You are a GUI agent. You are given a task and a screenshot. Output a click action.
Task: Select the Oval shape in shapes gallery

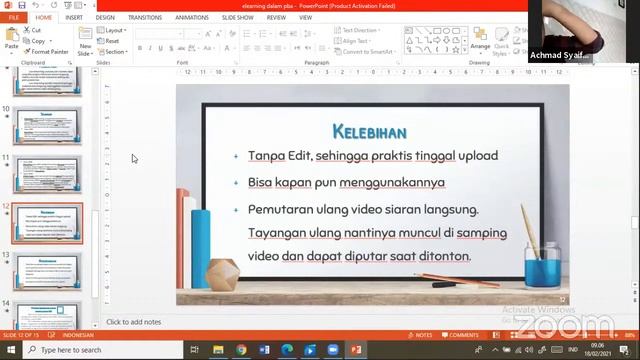pyautogui.click(x=447, y=31)
